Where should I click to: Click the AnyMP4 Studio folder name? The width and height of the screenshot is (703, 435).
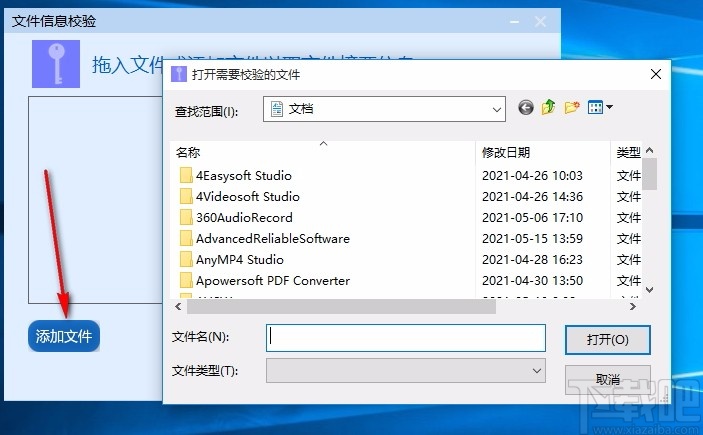pyautogui.click(x=239, y=260)
